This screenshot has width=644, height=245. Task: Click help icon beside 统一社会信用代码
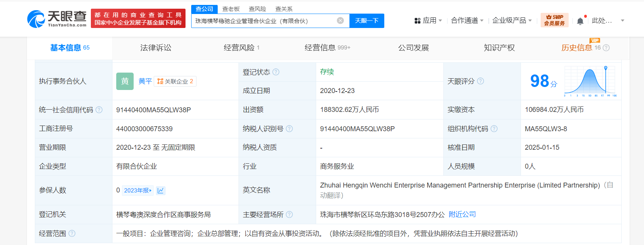99,110
